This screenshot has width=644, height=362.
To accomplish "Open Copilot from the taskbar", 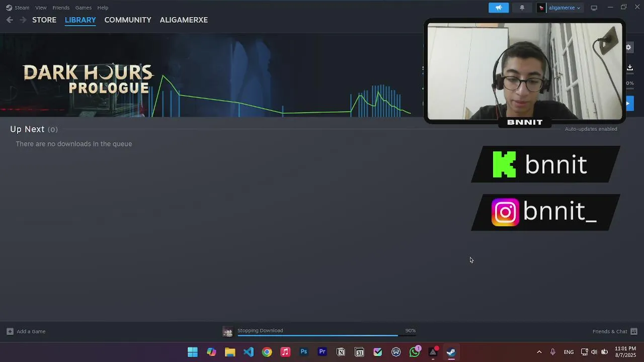I will coord(211,352).
